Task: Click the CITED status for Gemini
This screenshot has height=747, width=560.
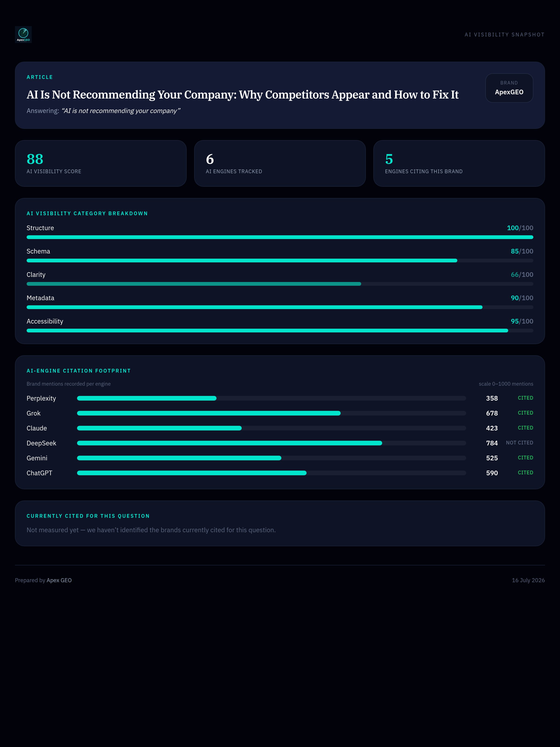Action: tap(525, 458)
